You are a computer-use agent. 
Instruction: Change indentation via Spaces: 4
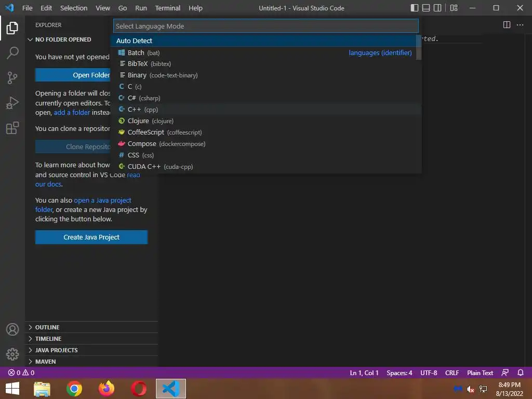[x=400, y=373]
